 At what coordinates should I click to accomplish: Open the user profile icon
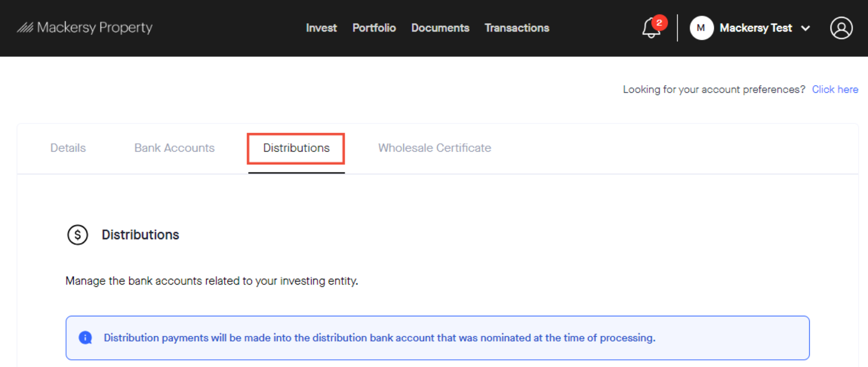pos(841,28)
